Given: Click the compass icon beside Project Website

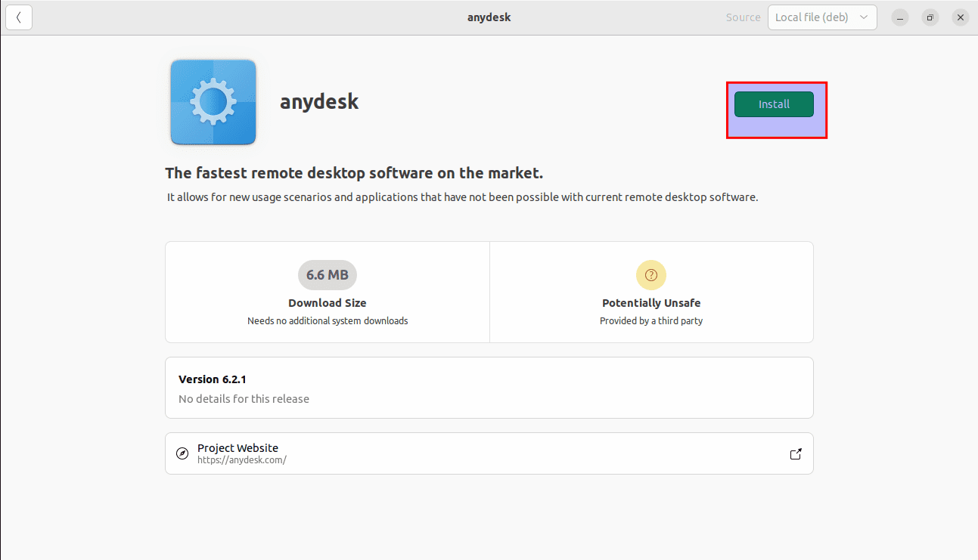Looking at the screenshot, I should coord(182,454).
